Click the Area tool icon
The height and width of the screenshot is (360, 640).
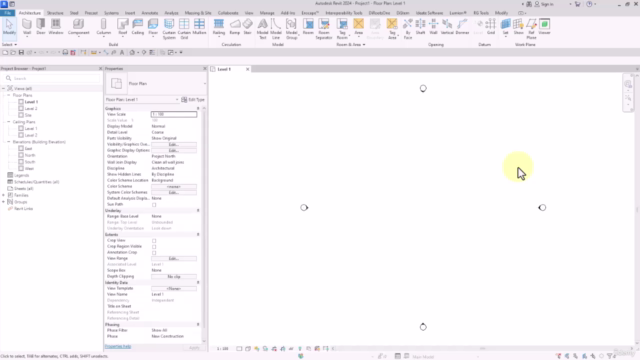[x=358, y=27]
